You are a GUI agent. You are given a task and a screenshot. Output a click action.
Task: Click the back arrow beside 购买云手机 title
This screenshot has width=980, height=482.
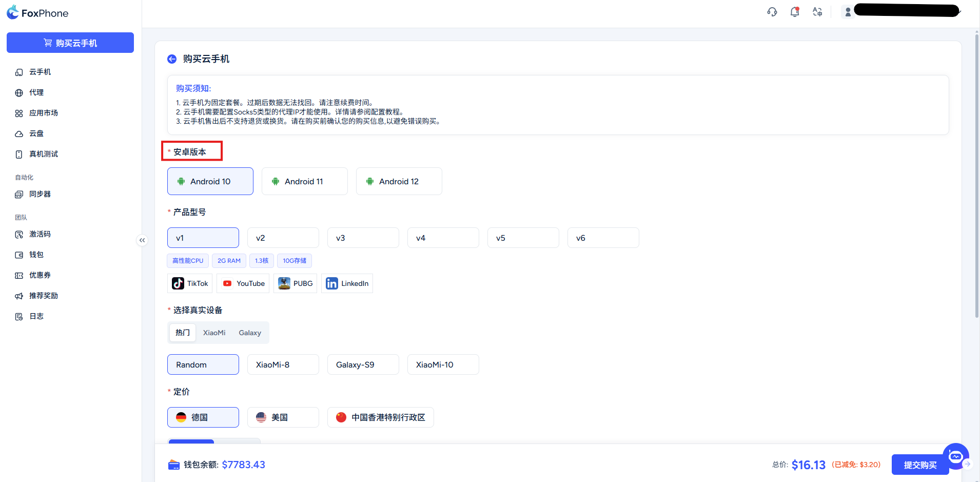point(172,59)
